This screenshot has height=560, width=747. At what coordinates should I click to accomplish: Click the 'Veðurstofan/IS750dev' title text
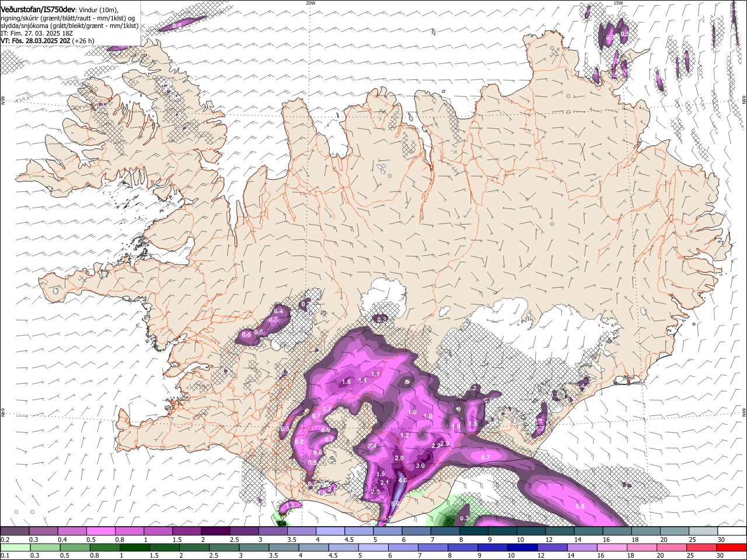click(x=38, y=10)
